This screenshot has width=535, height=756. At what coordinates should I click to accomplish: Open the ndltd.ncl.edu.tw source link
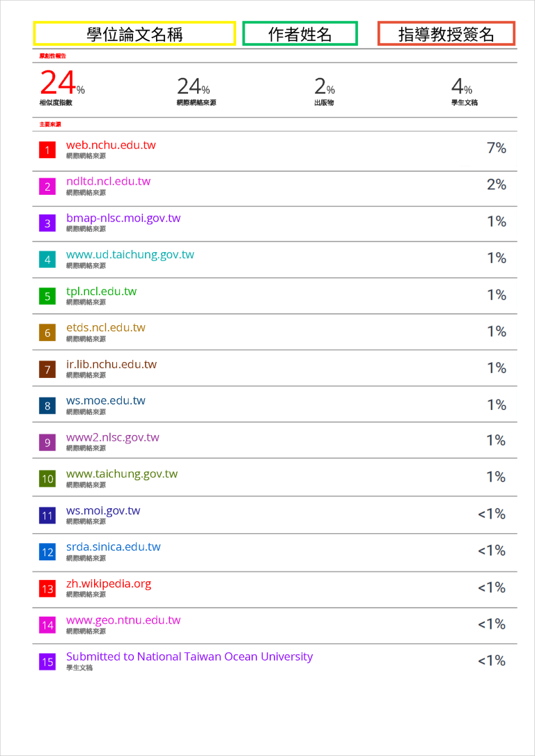(109, 181)
